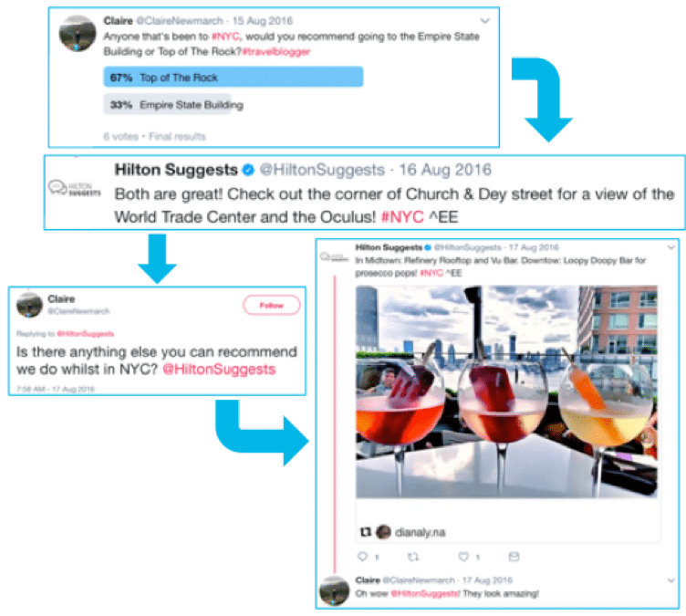The image size is (686, 616).
Task: Click the Follow button on Claire's tweet
Action: (x=272, y=305)
